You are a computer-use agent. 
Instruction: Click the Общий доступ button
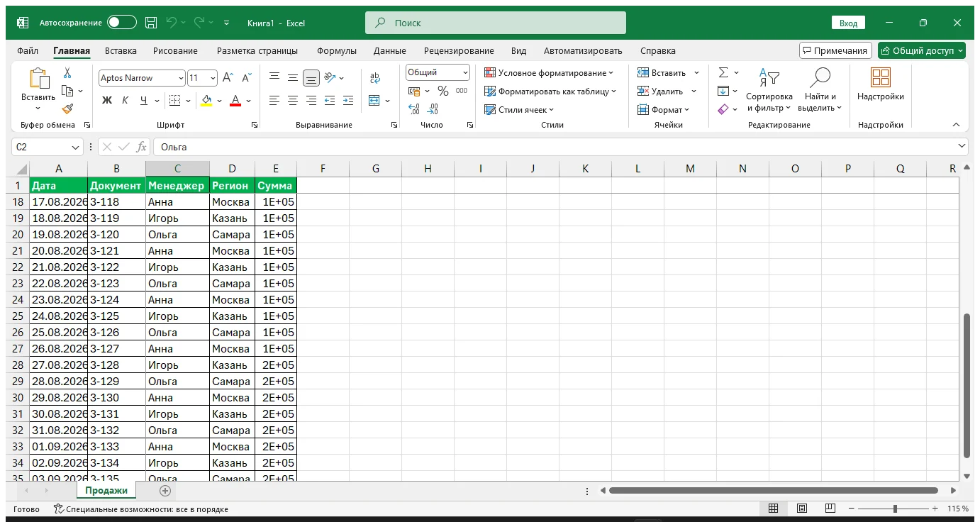(922, 50)
